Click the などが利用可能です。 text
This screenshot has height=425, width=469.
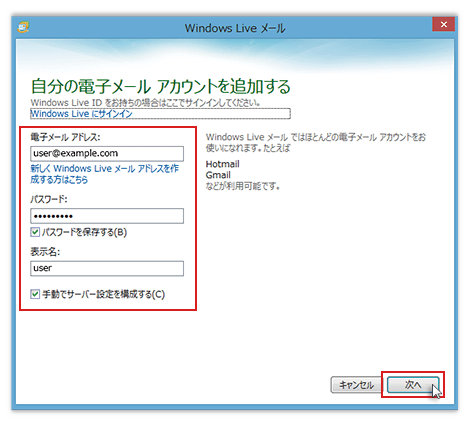(x=243, y=186)
